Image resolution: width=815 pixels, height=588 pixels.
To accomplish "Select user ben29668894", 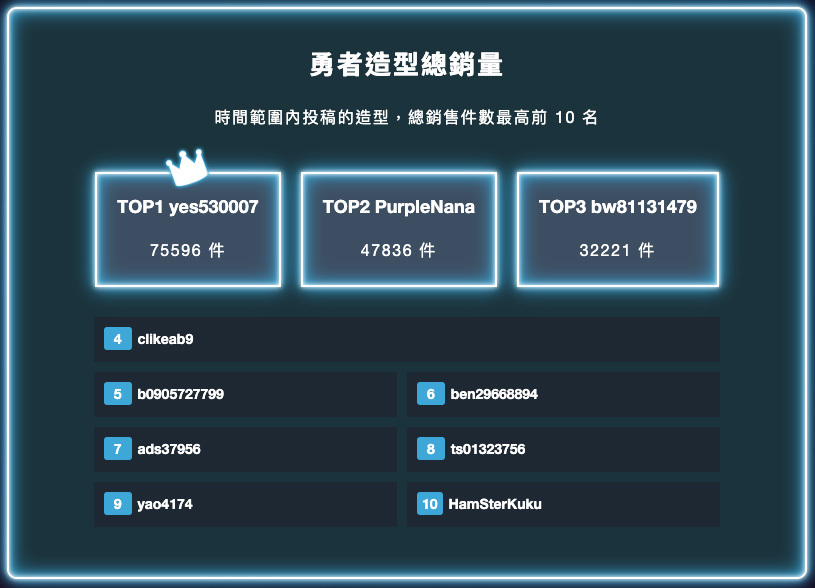I will [494, 394].
